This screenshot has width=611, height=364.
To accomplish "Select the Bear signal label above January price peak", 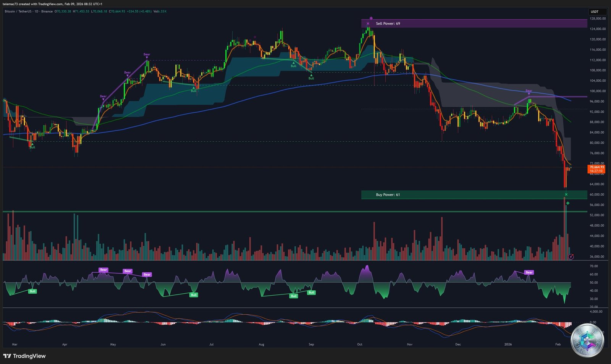I will click(529, 91).
